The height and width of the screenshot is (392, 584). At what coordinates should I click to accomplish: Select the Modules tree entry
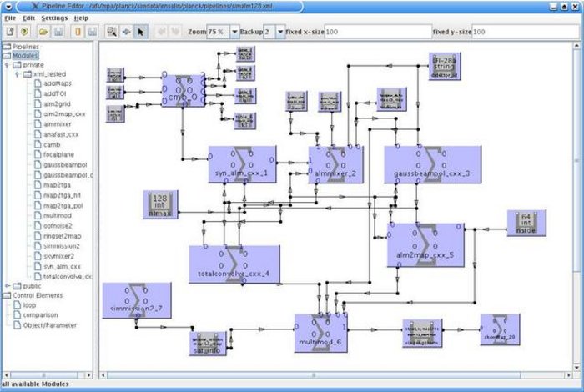click(25, 56)
